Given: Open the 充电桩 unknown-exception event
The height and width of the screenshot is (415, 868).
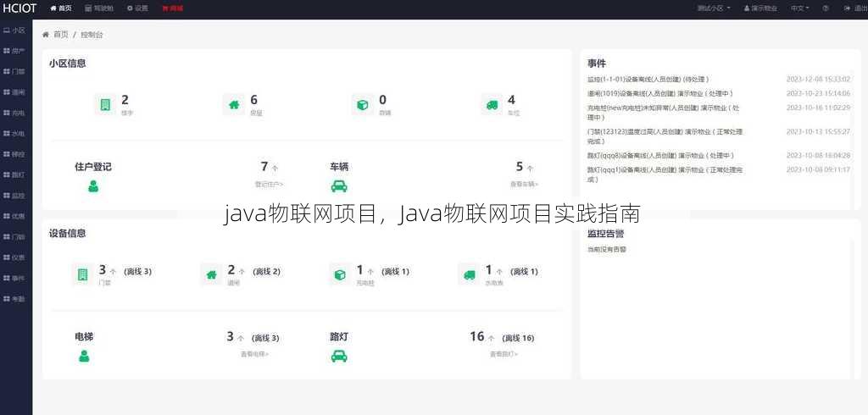Looking at the screenshot, I should pyautogui.click(x=663, y=113).
